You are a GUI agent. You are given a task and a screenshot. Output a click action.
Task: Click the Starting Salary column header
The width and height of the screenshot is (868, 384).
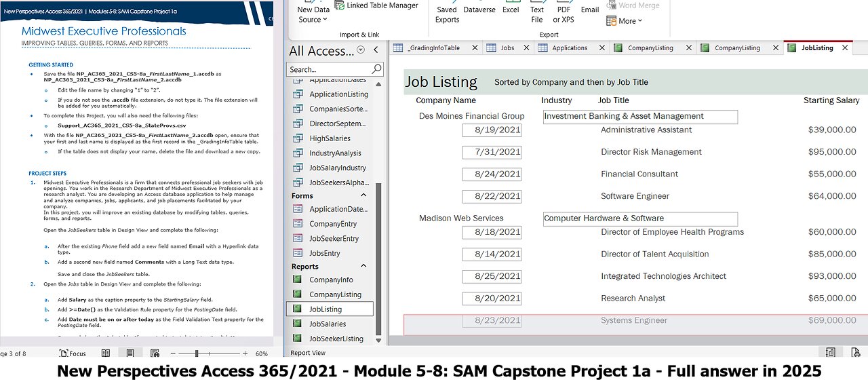(831, 100)
